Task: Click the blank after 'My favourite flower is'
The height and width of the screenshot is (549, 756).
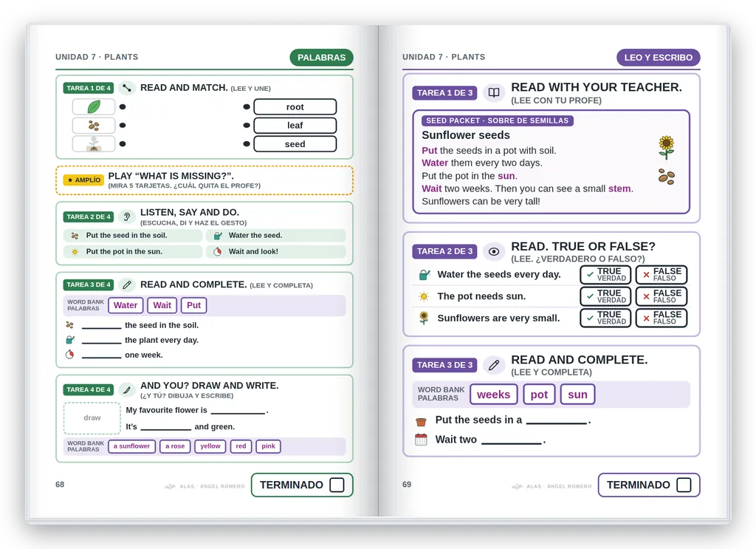Action: click(238, 411)
